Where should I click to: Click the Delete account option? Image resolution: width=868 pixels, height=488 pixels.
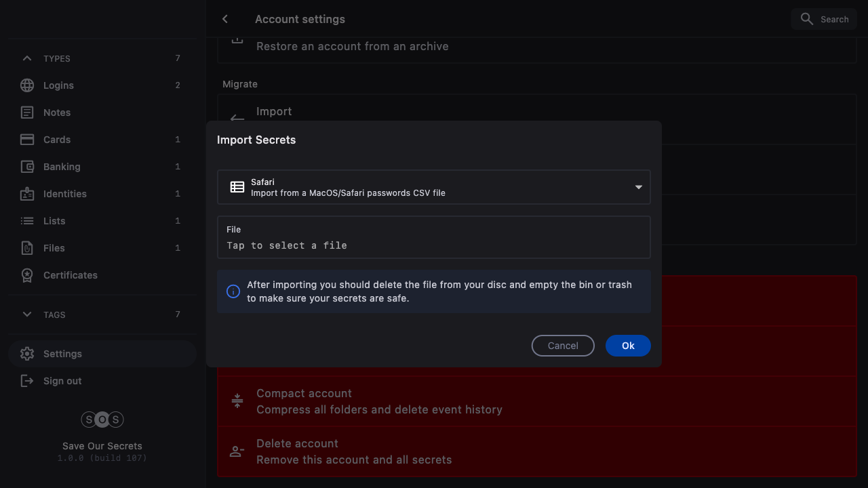click(x=353, y=451)
